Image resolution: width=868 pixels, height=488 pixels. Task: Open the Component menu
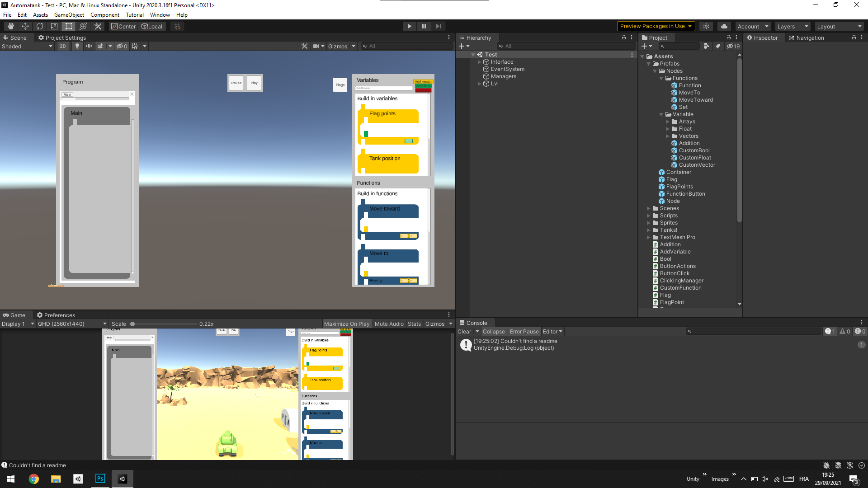105,15
